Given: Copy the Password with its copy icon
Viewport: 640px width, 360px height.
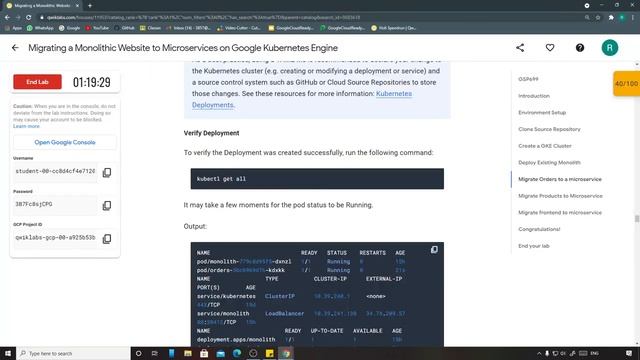Looking at the screenshot, I should coord(107,205).
